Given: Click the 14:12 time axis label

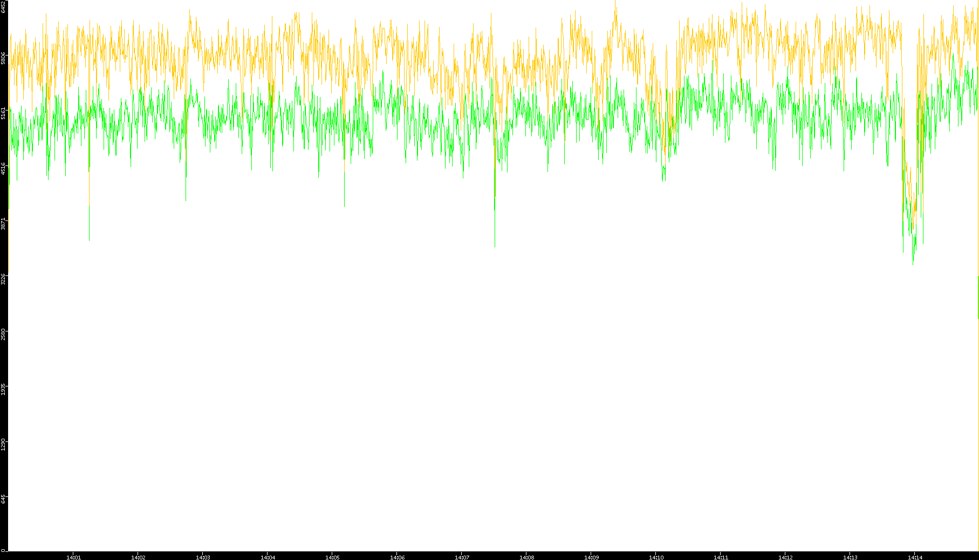Looking at the screenshot, I should [785, 557].
